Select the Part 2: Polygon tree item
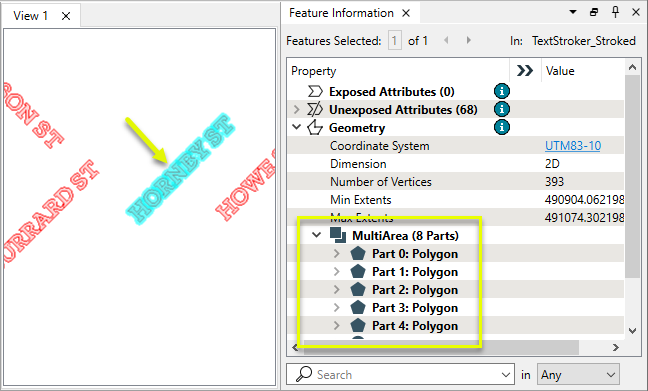Screen dimensions: 648x391 coord(415,290)
